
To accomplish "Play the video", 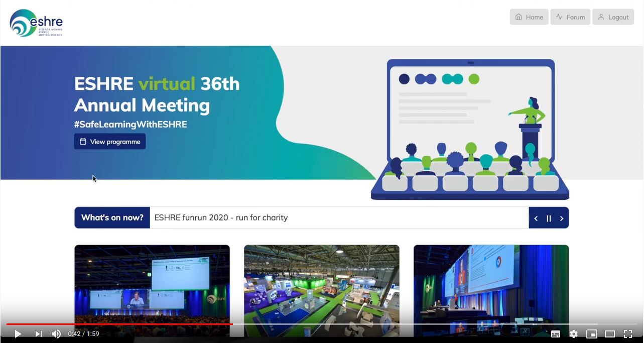I will (18, 334).
